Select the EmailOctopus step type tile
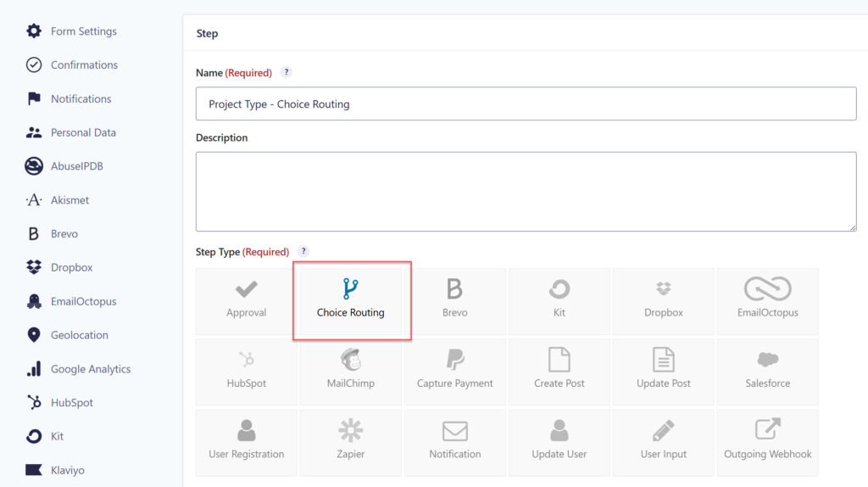Screen dimensions: 868x487 767,301
